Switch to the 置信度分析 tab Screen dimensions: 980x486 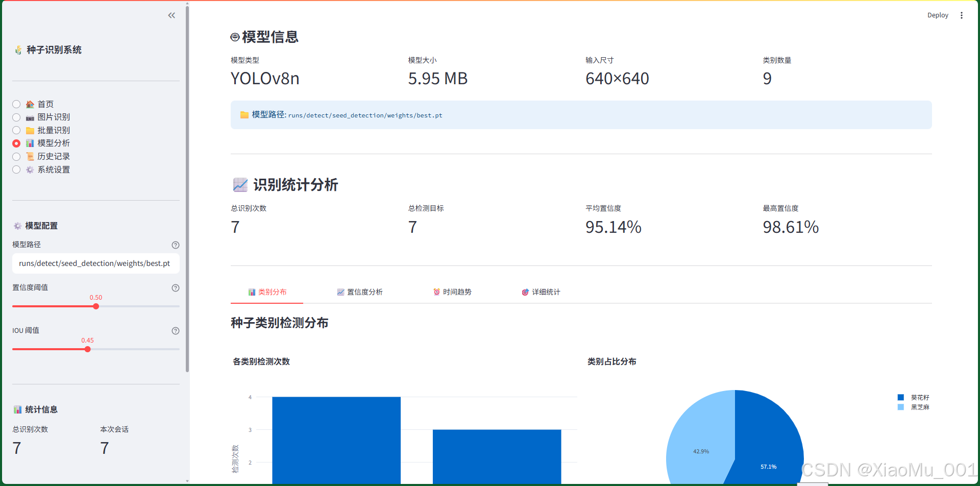[x=359, y=292]
